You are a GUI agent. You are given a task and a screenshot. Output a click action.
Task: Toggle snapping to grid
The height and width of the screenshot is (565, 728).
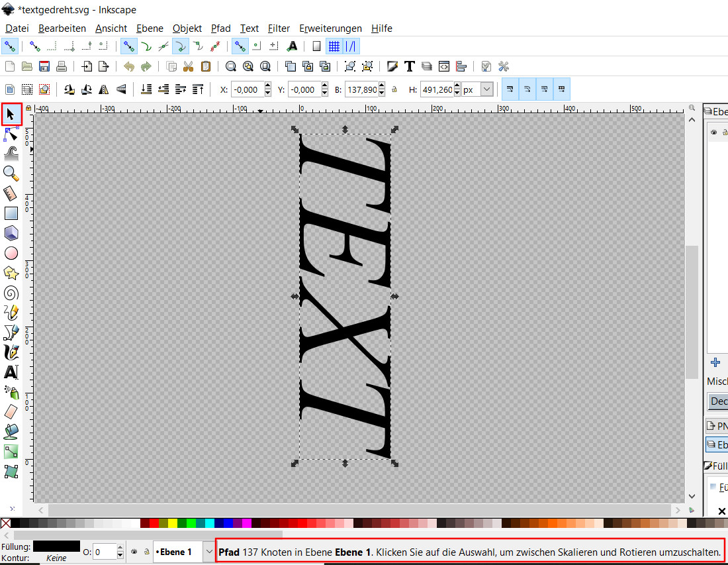point(334,46)
